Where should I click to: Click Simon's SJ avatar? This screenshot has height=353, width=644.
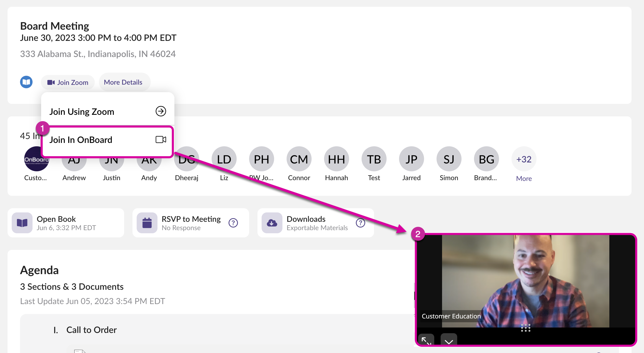[449, 159]
